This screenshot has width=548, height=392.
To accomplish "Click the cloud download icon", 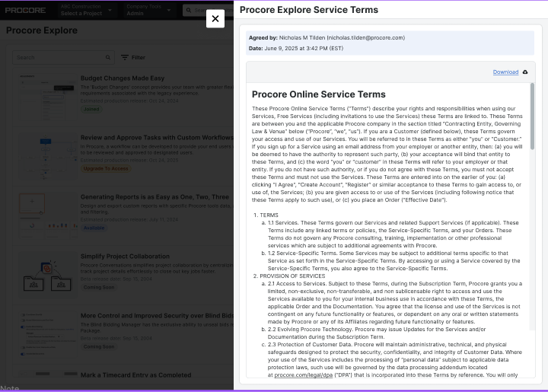I will click(x=525, y=72).
